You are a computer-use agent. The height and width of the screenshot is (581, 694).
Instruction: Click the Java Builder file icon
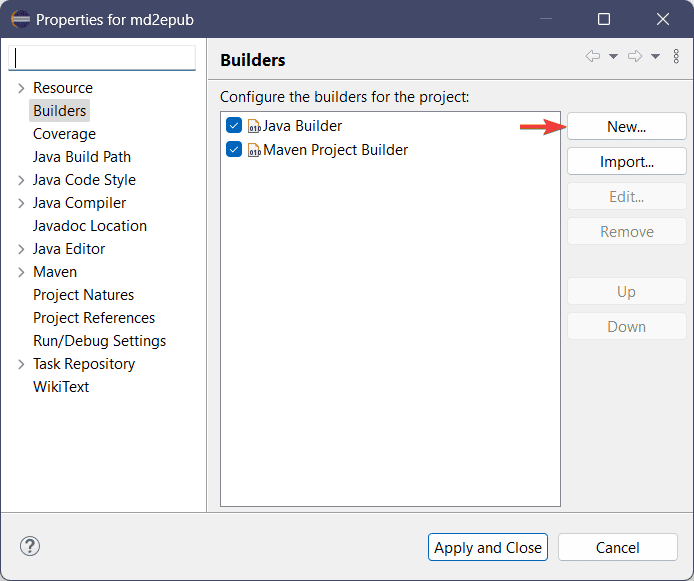click(254, 126)
